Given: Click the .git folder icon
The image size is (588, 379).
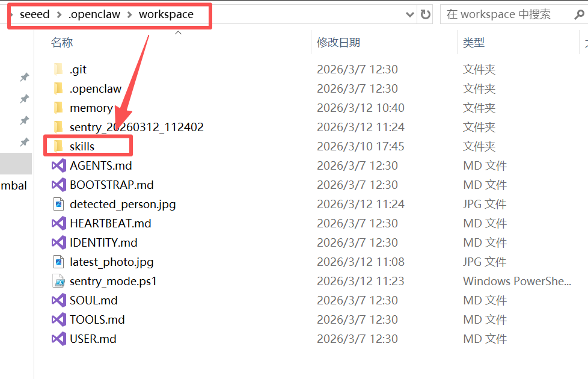Looking at the screenshot, I should [x=58, y=69].
